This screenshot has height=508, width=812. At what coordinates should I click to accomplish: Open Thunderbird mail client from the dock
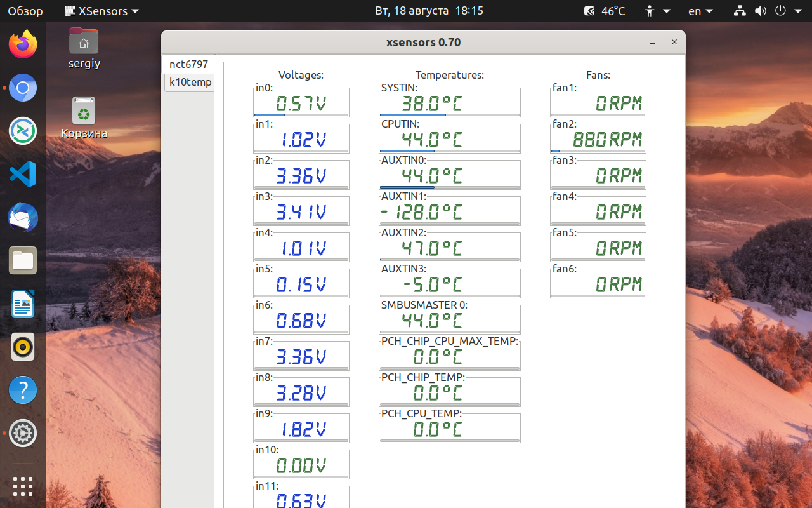point(23,217)
